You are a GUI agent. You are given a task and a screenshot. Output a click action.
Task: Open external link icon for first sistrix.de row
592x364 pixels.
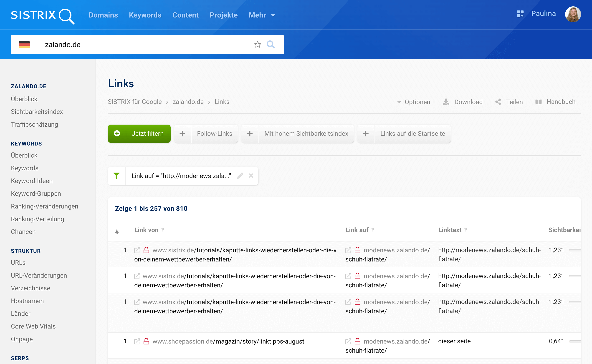137,250
